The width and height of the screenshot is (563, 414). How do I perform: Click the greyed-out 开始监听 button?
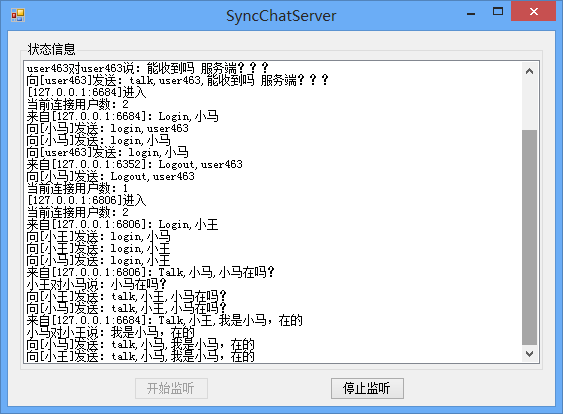[171, 388]
